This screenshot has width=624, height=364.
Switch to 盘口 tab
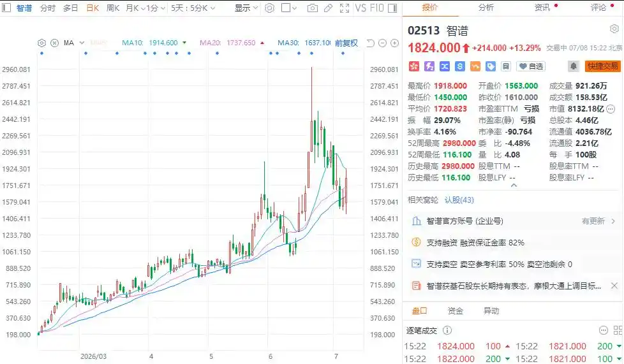pos(419,310)
